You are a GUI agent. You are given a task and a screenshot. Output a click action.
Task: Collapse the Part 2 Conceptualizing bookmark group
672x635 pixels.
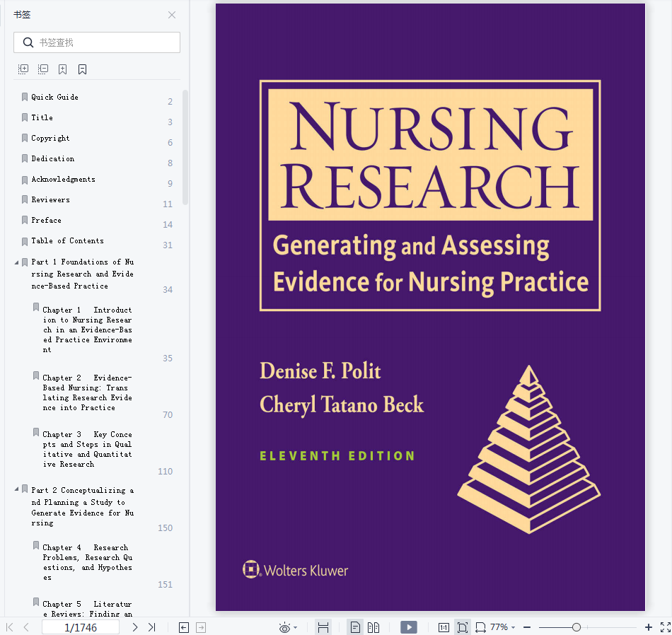coord(16,489)
